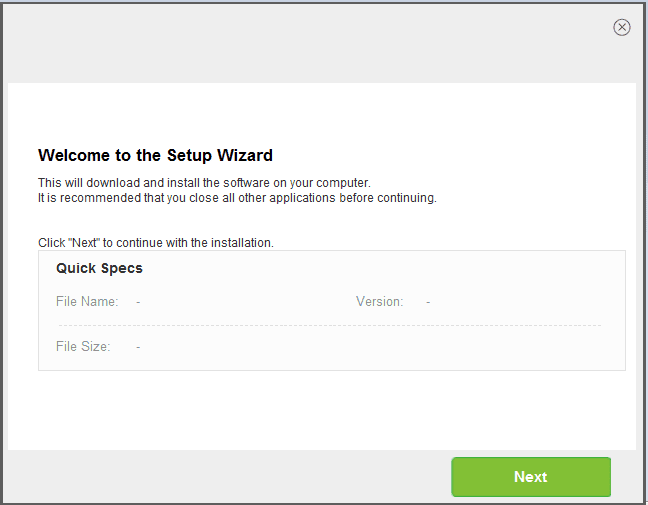
Task: Click the dash value beside File Size
Action: 138,346
